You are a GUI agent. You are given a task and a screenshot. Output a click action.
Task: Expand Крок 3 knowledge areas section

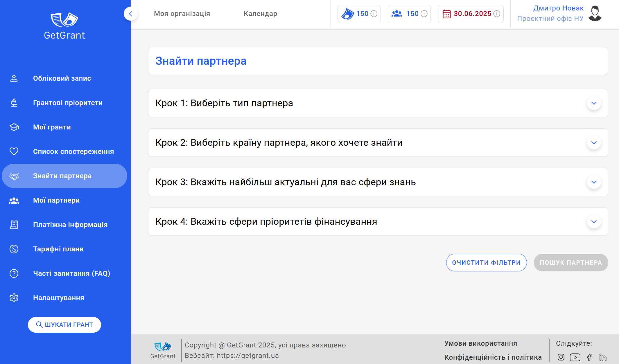tap(594, 182)
